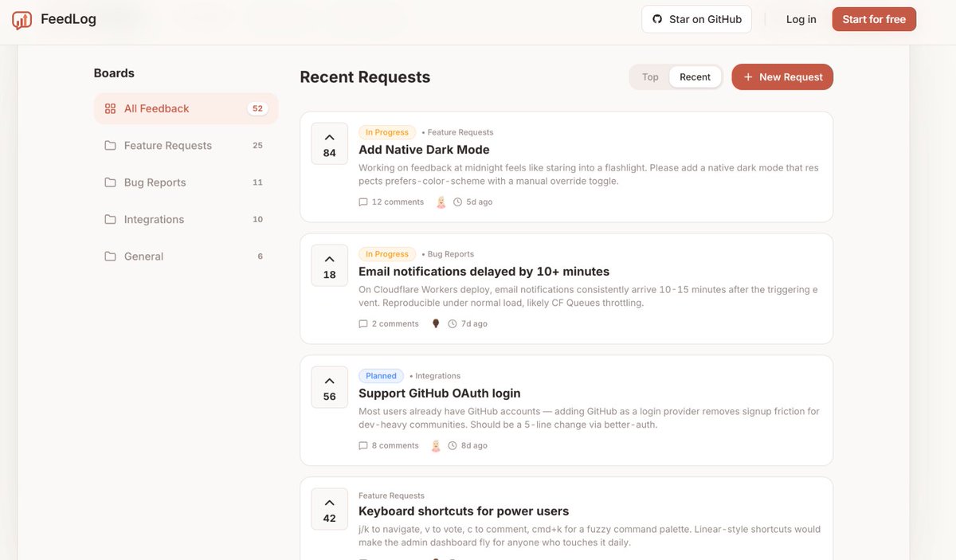Viewport: 956px width, 560px height.
Task: Create a New Request
Action: [782, 77]
